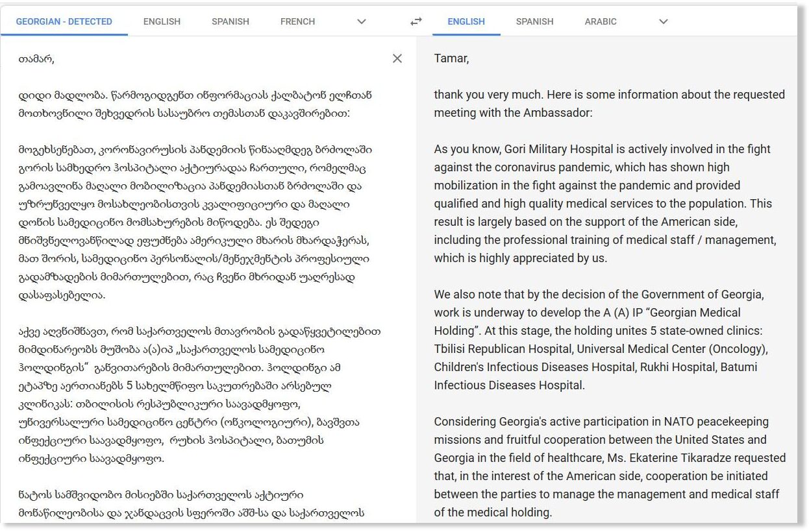This screenshot has width=809, height=532.
Task: Click the Georgian line starting 'დიდი მადლობა'
Action: point(195,95)
